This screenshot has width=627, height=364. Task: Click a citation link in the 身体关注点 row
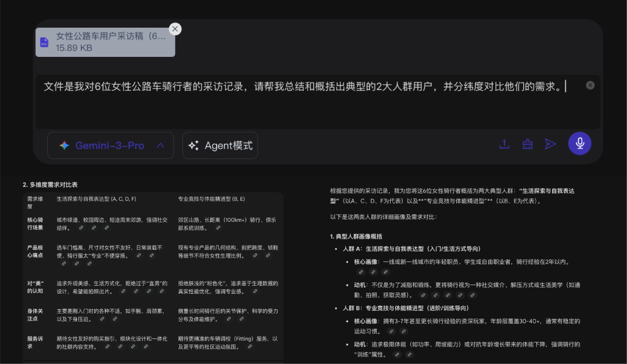point(101,319)
